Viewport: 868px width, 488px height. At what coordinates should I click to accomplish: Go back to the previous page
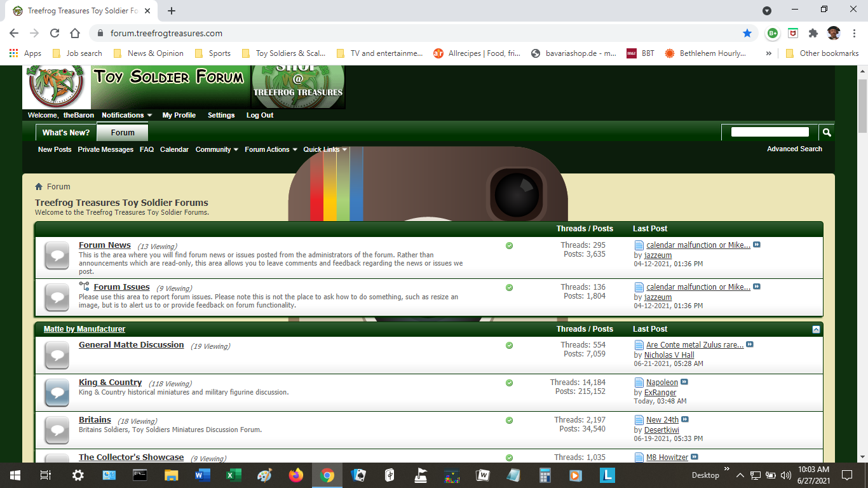(x=14, y=33)
